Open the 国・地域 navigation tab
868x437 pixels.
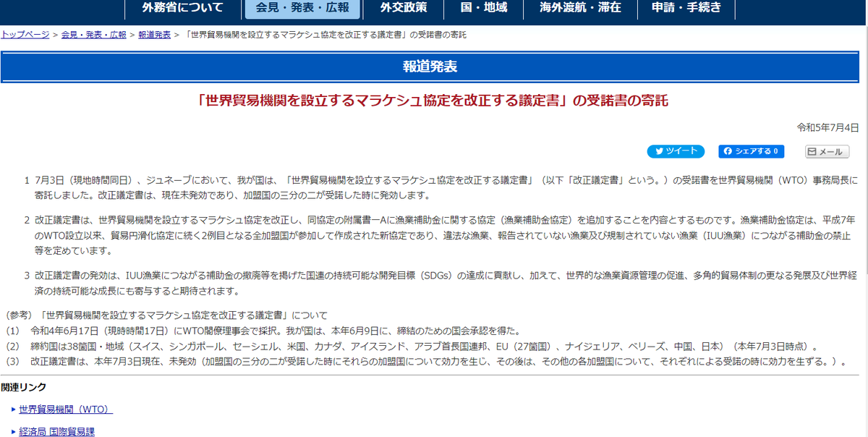[484, 8]
